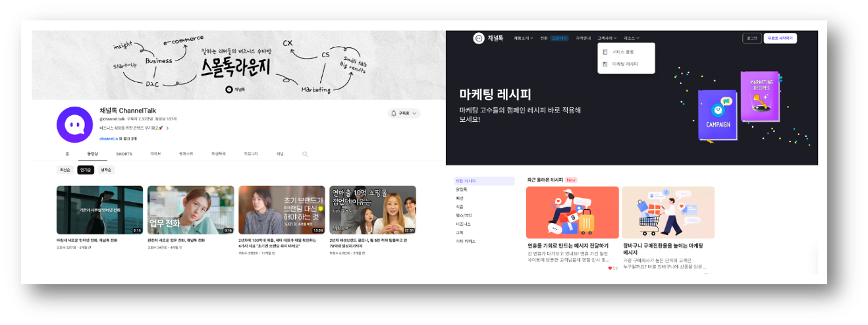Click the MARKETING RECIPES book illustration

[759, 97]
